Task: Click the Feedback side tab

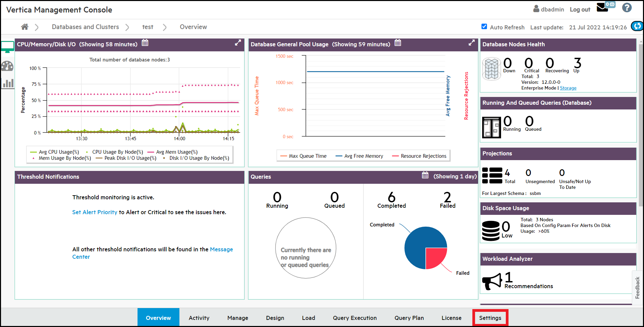Action: 637,287
